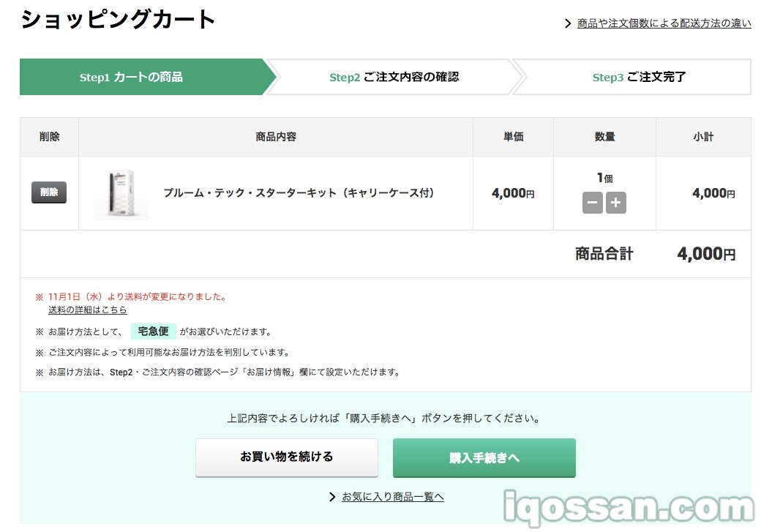Open link 商品や注文個数による配送方法の違い

664,23
